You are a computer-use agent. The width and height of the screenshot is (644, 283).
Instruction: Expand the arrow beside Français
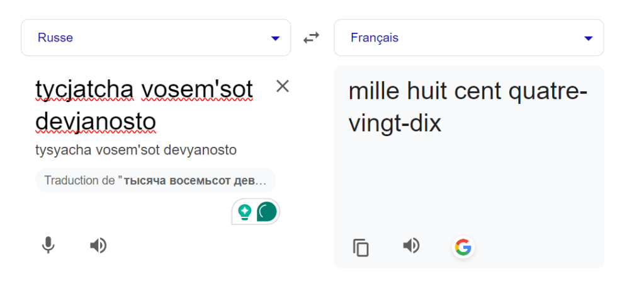589,38
